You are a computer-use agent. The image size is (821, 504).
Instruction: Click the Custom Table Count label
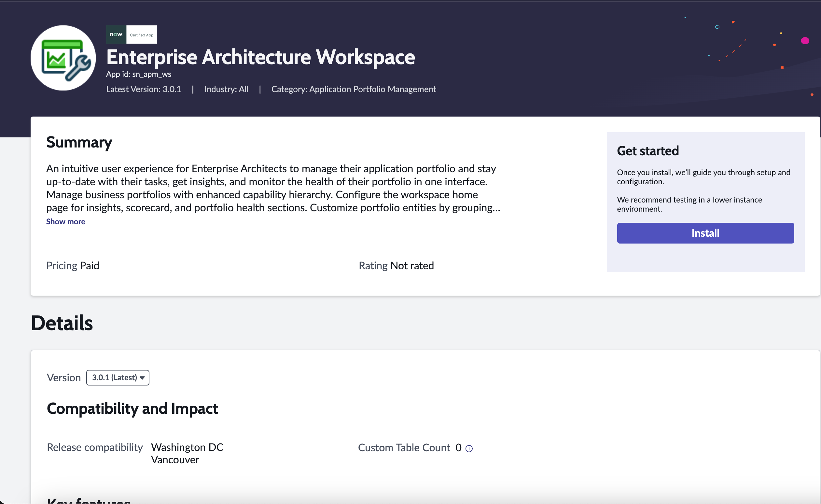point(404,448)
